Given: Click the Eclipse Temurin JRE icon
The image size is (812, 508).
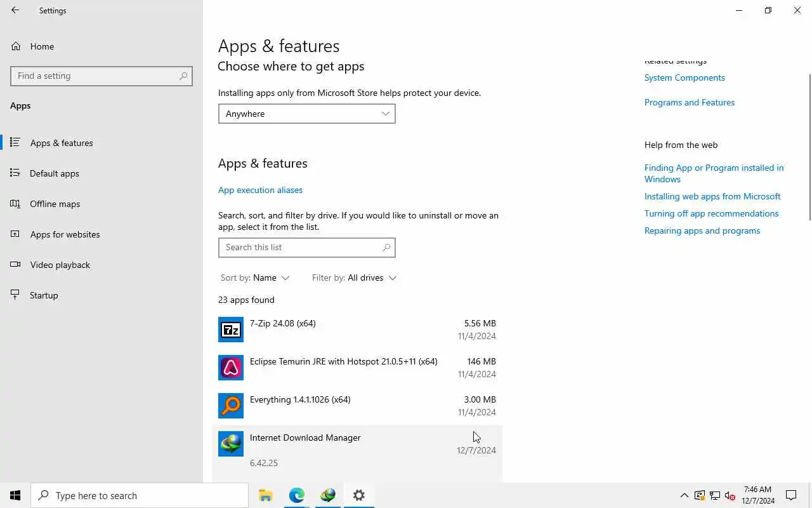Looking at the screenshot, I should tap(231, 368).
